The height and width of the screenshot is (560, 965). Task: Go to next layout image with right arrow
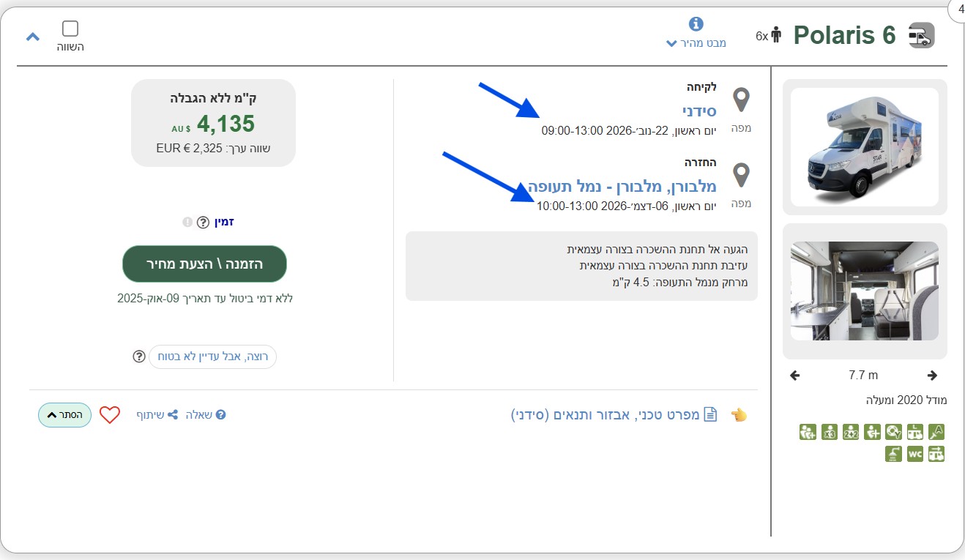coord(932,376)
